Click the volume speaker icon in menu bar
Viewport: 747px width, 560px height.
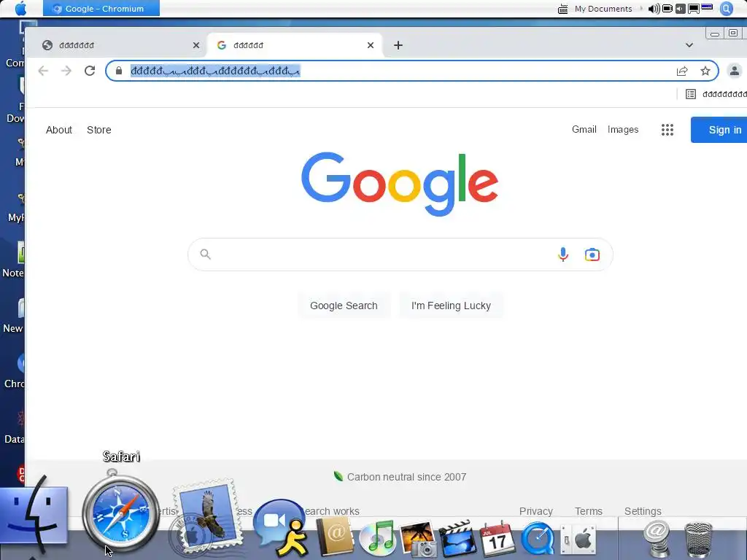click(x=654, y=9)
